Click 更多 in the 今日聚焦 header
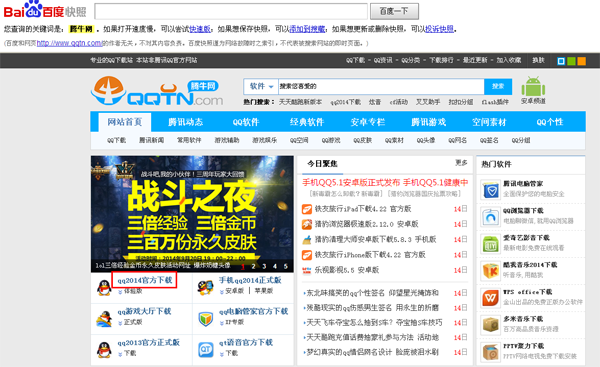 [461, 163]
